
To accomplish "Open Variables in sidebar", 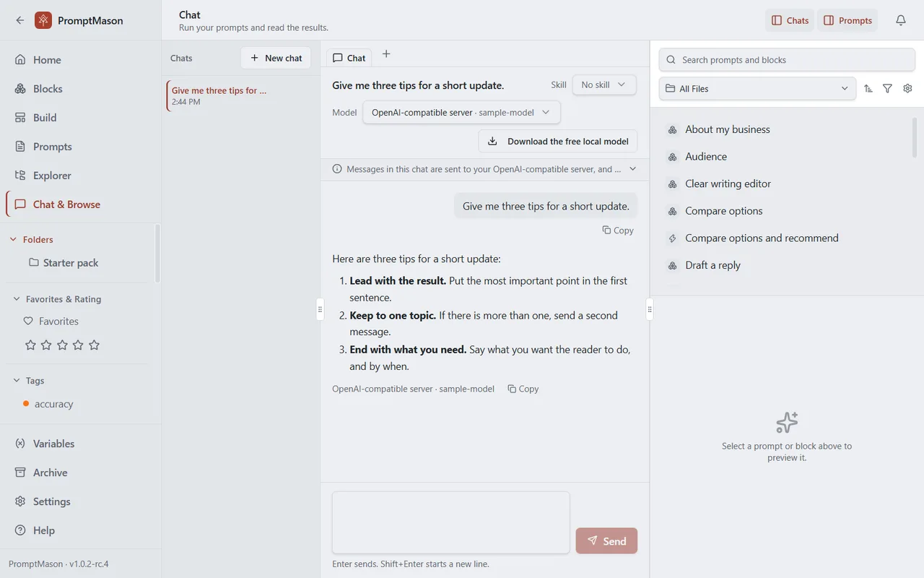I will click(x=80, y=444).
